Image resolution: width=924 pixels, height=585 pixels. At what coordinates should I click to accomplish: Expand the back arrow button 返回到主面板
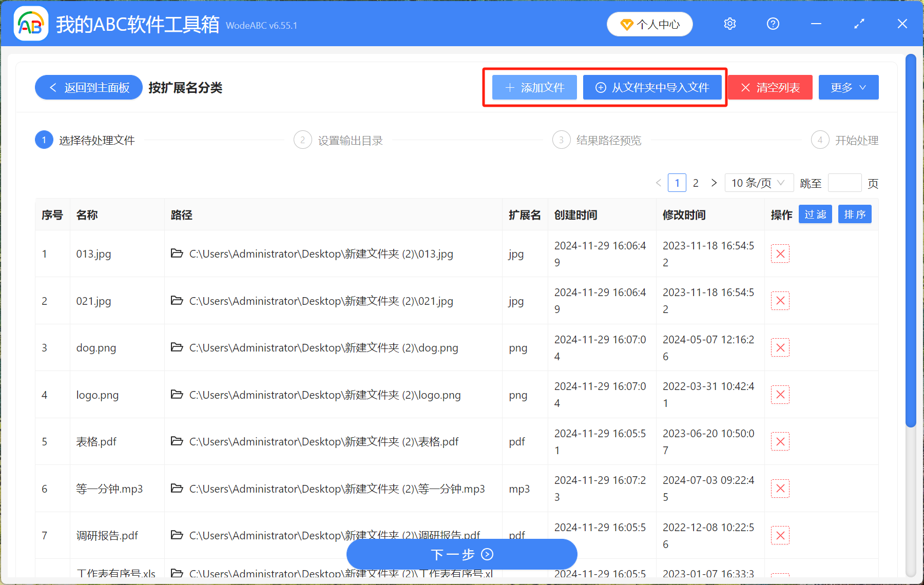tap(88, 87)
